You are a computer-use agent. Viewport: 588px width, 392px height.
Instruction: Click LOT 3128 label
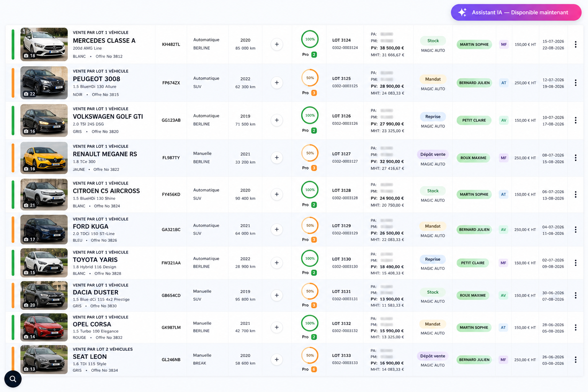(x=341, y=190)
